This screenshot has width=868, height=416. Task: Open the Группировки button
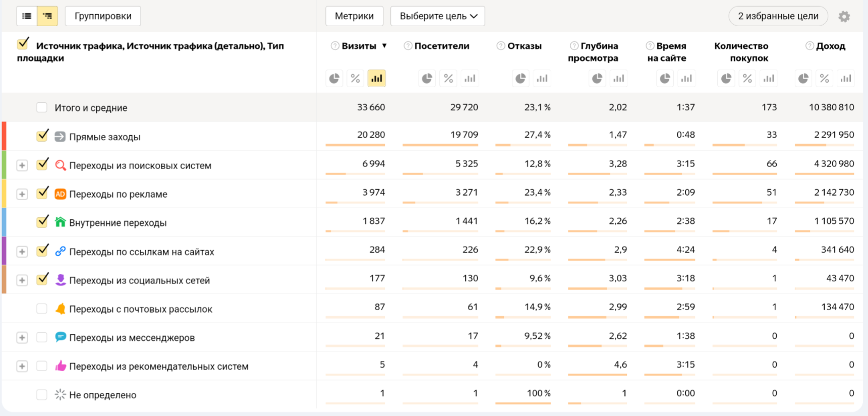(103, 16)
